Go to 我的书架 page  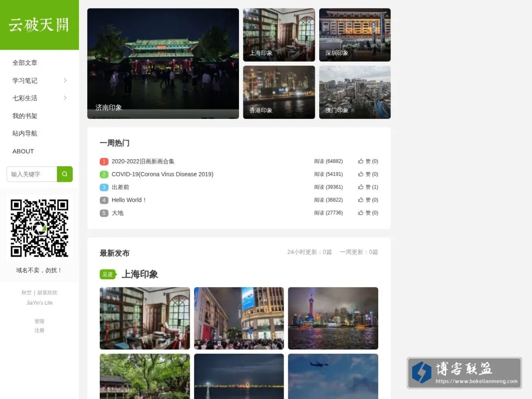[x=25, y=116]
